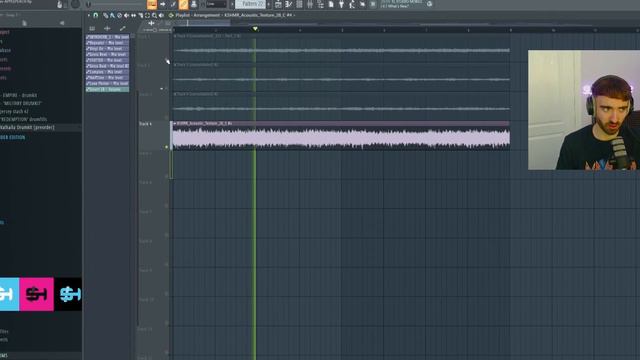Image resolution: width=640 pixels, height=360 pixels.
Task: Open the playlist options menu arrow
Action: 89,15
